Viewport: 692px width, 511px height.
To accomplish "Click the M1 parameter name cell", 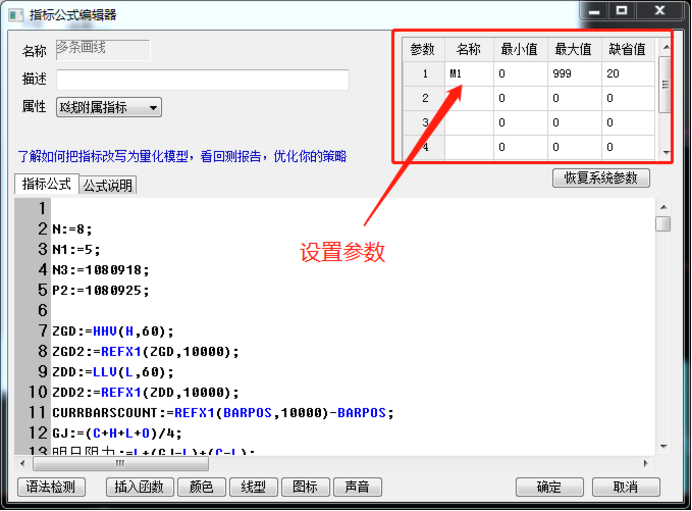I will 468,74.
